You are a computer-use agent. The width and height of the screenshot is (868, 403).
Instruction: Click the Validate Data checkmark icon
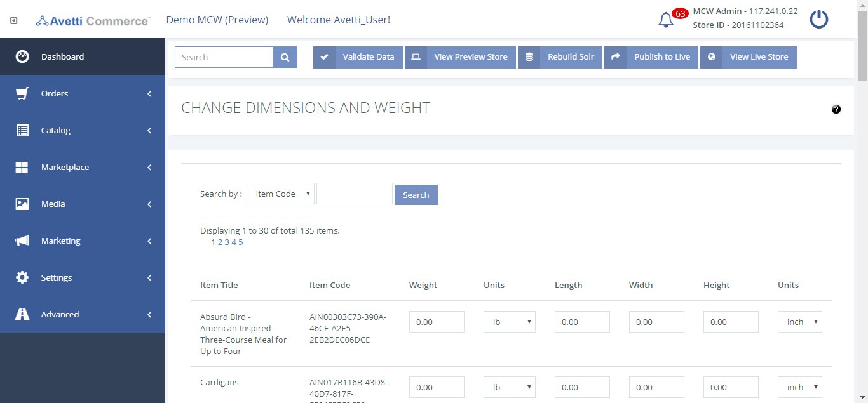pos(324,57)
